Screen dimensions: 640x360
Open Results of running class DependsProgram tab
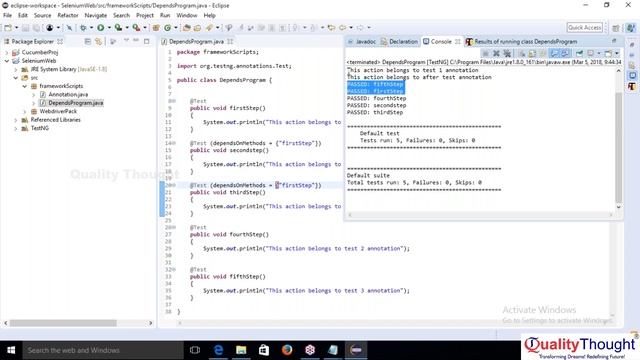[522, 42]
